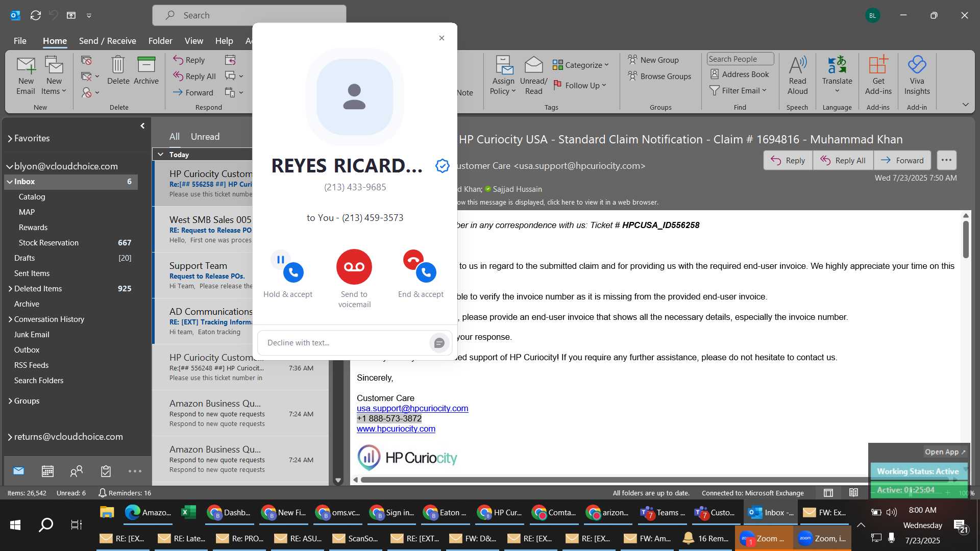
Task: Click the Get Add-ins icon
Action: [878, 76]
